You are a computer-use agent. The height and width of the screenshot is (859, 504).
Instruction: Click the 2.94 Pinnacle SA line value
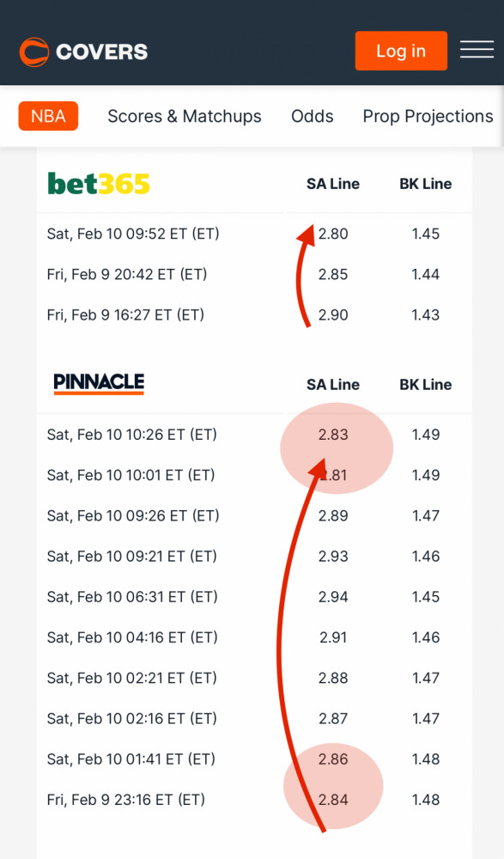click(333, 597)
